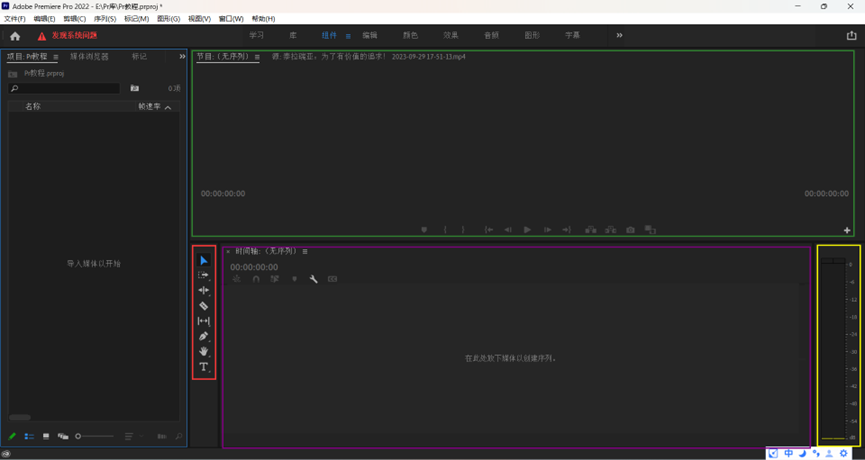Toggle project read-only green pencil icon

coord(12,436)
